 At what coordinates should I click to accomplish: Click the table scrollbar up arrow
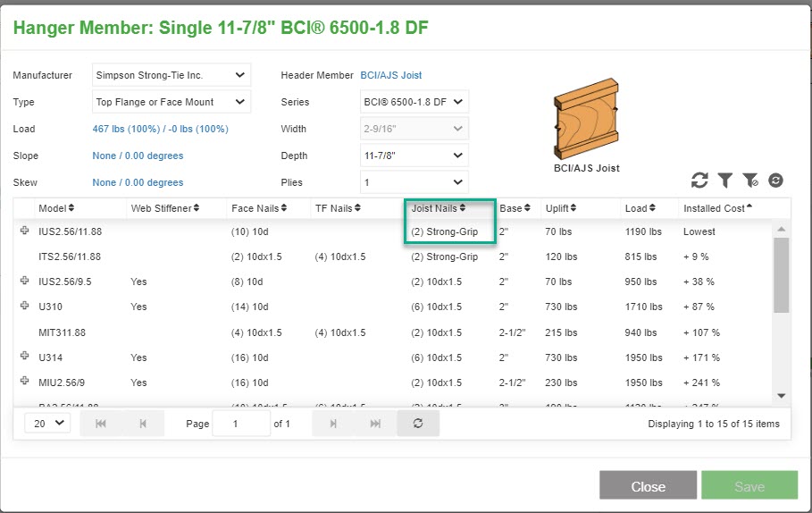[x=782, y=229]
